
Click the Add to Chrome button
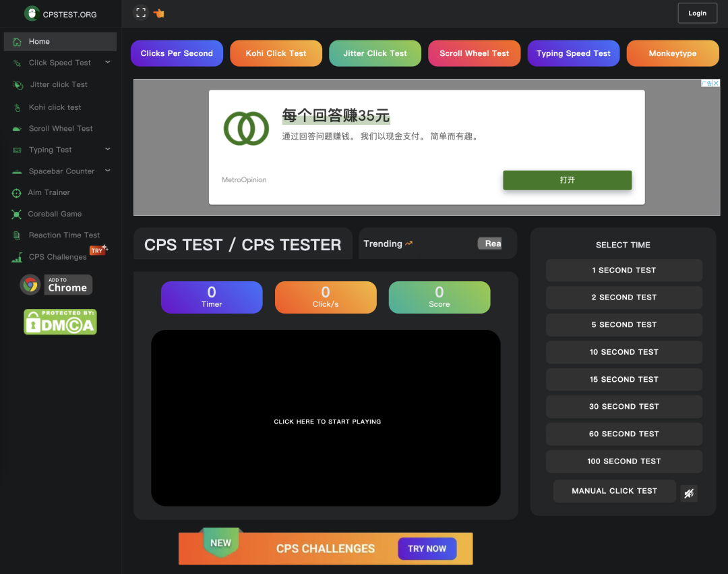coord(68,285)
